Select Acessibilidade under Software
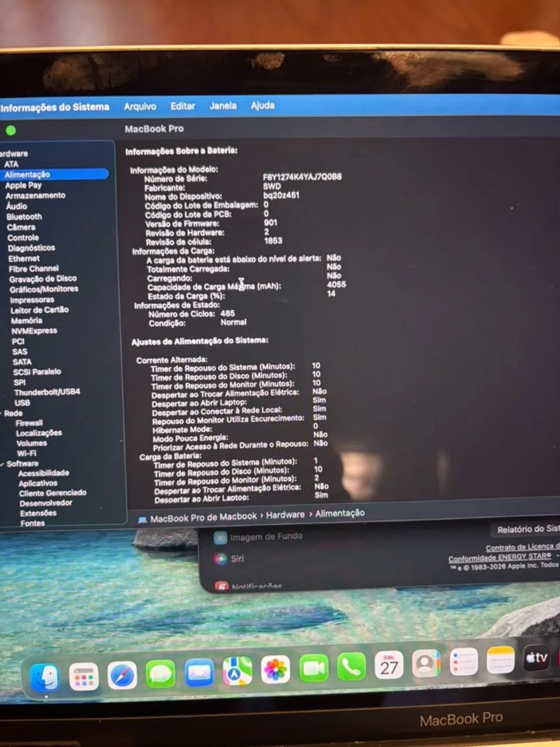Screen dimensions: 560x747 coord(44,473)
